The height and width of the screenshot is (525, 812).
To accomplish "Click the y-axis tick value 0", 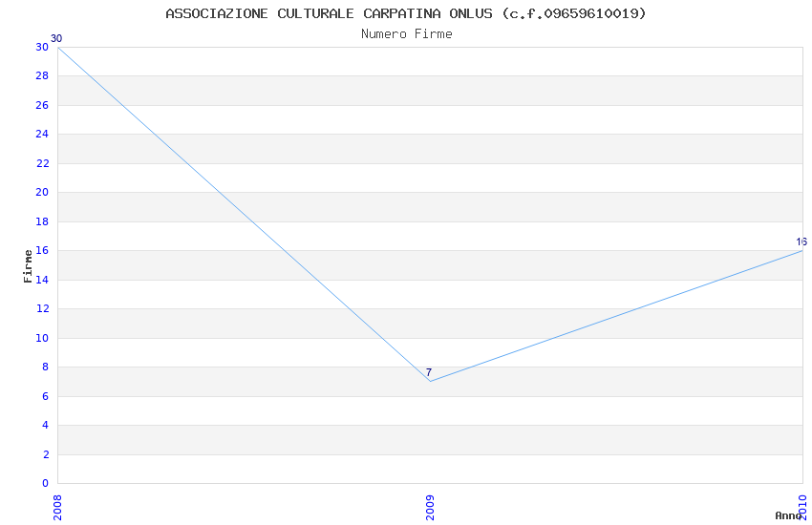I will [x=46, y=483].
